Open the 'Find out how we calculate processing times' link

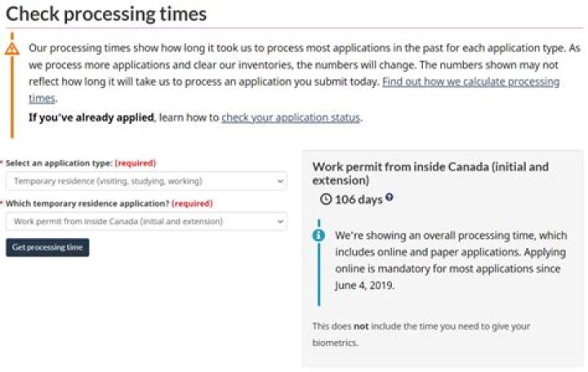click(x=470, y=82)
